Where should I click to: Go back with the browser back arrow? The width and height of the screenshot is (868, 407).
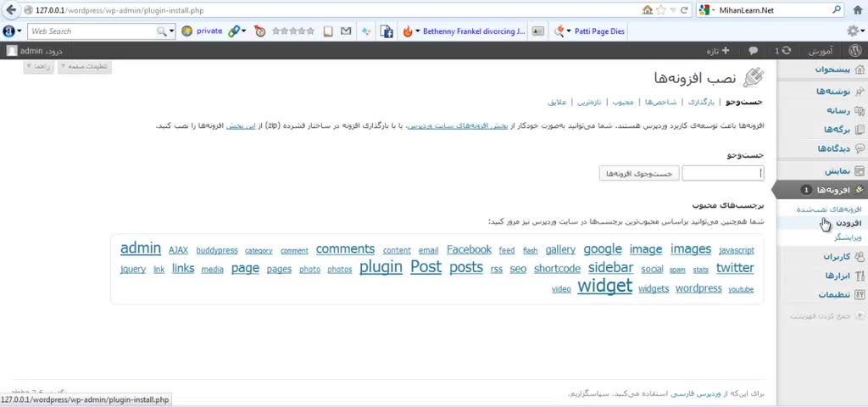tap(10, 10)
